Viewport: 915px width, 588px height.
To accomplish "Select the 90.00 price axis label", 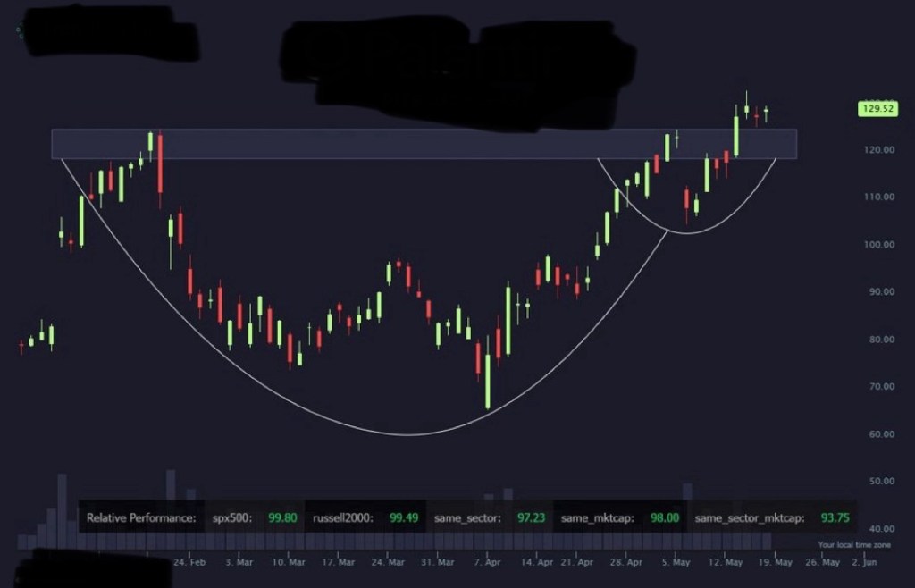I will [879, 292].
